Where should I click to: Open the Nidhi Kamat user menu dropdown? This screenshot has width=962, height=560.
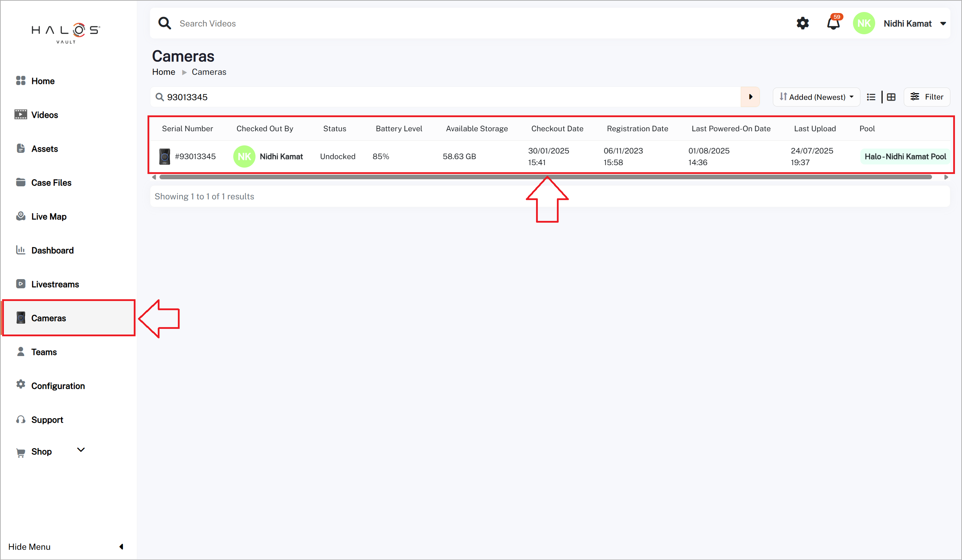click(x=943, y=24)
